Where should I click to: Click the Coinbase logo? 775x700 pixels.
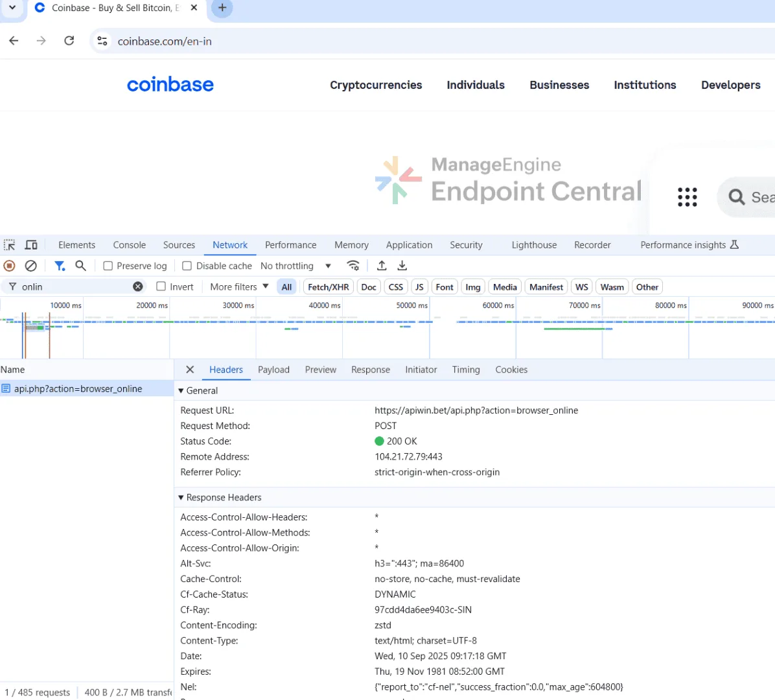tap(170, 85)
